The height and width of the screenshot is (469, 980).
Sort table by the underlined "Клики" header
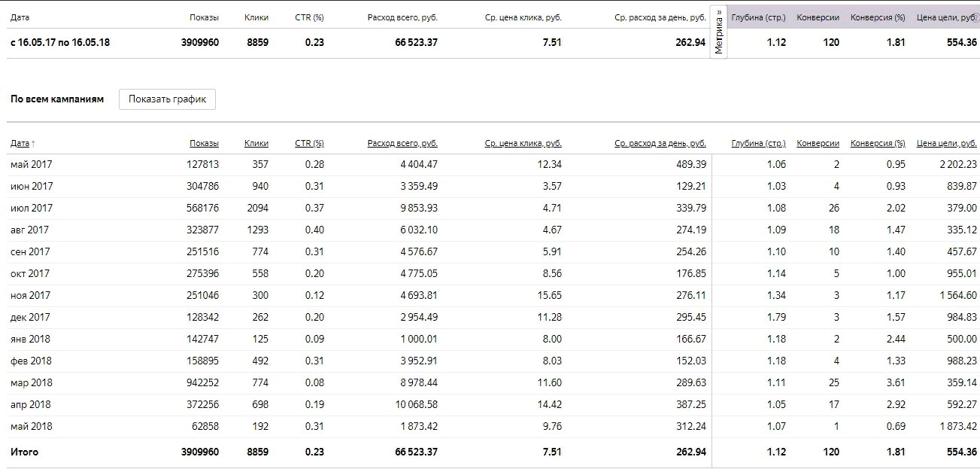pyautogui.click(x=256, y=143)
